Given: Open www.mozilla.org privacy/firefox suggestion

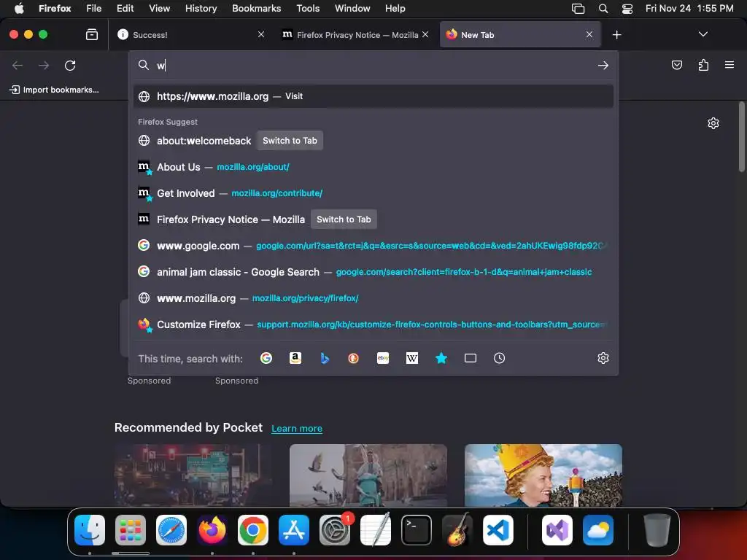Looking at the screenshot, I should click(x=373, y=298).
